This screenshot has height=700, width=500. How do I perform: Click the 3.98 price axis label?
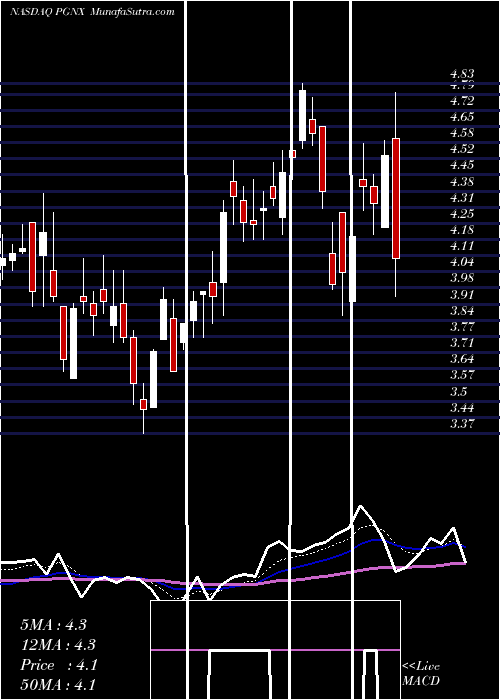(462, 279)
